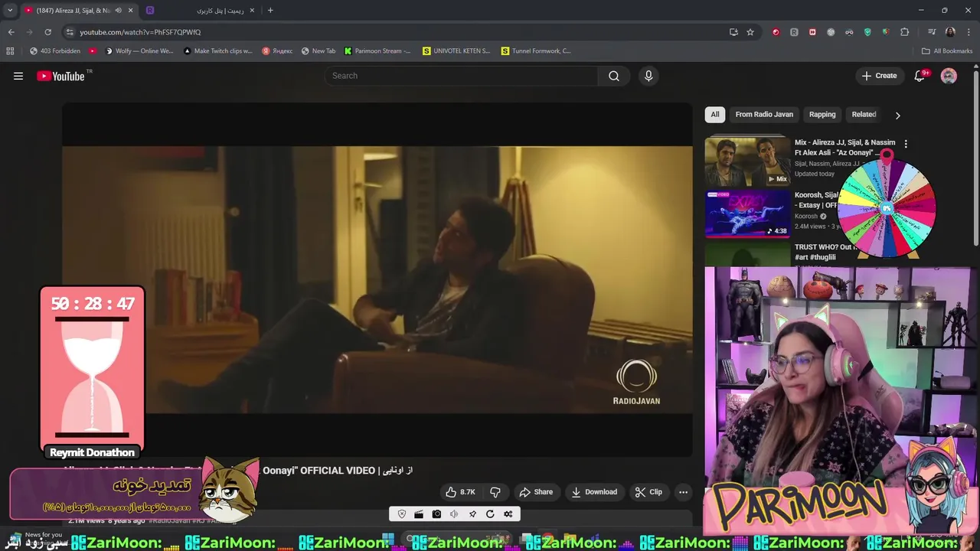
Task: Open the Mix playlist thumbnail
Action: (x=747, y=161)
